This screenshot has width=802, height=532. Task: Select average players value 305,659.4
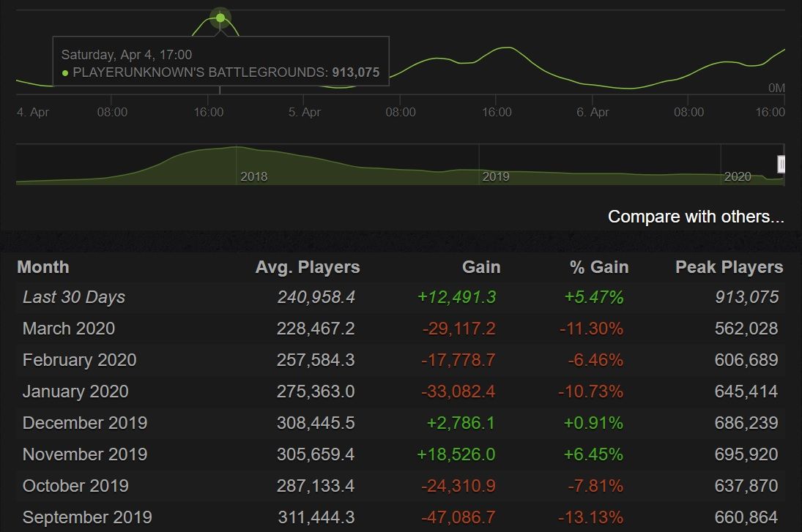316,454
